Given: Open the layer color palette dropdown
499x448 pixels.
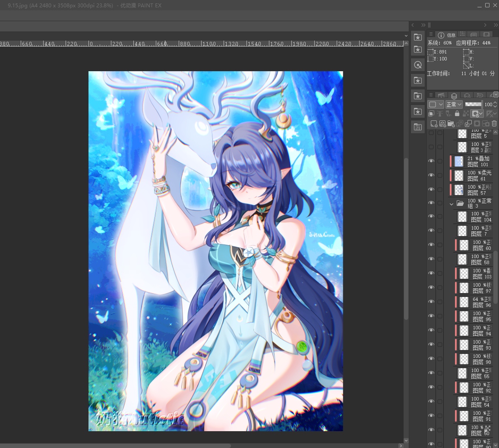Looking at the screenshot, I should [x=436, y=104].
